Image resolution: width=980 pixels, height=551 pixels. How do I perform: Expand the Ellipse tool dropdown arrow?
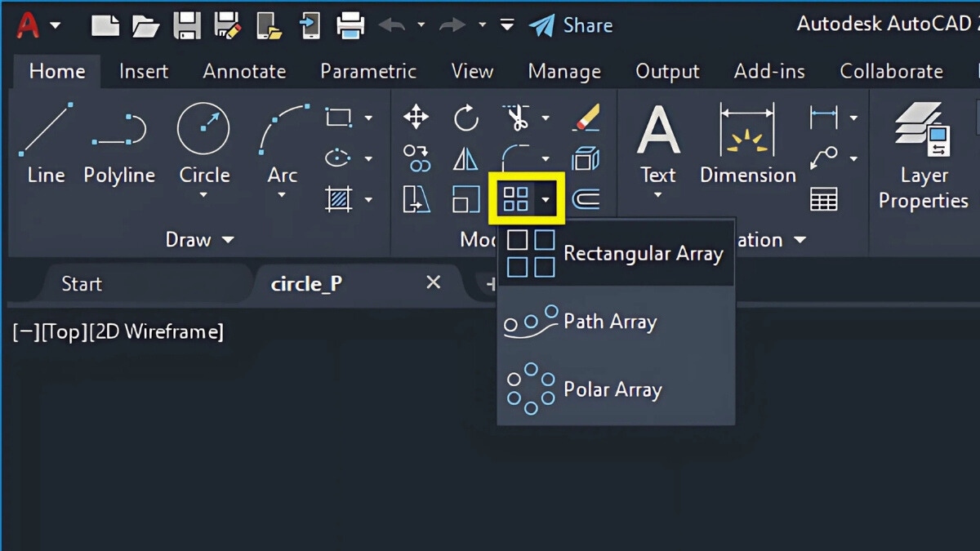[368, 158]
